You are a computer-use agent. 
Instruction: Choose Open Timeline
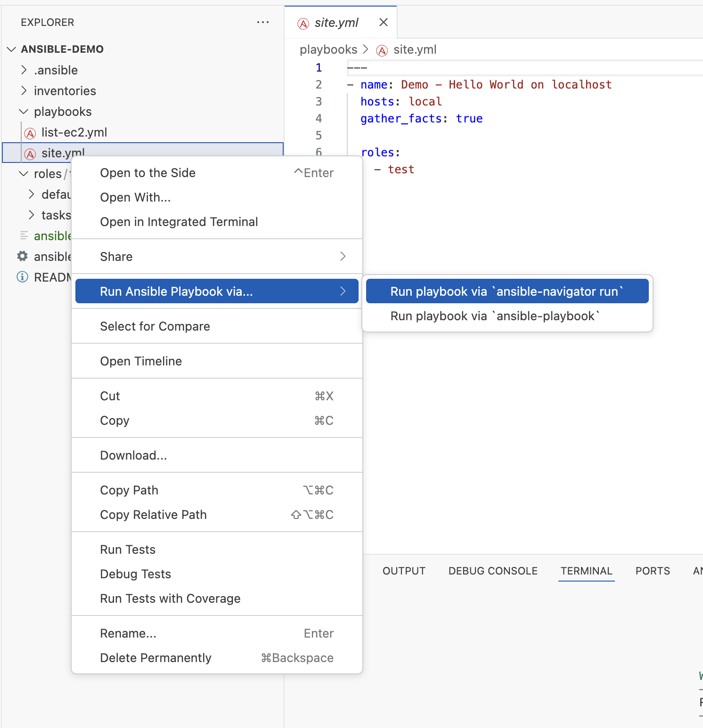(x=217, y=361)
